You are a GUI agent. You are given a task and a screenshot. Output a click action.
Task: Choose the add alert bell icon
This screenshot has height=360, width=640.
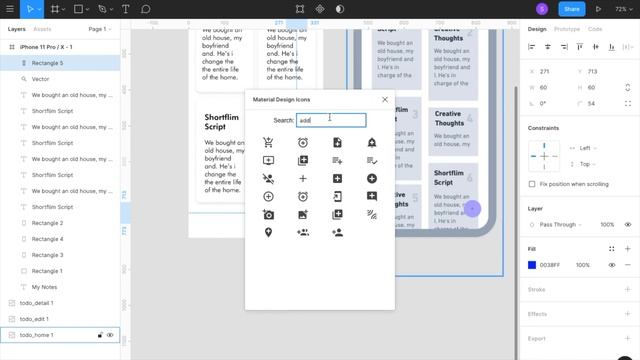(x=372, y=142)
